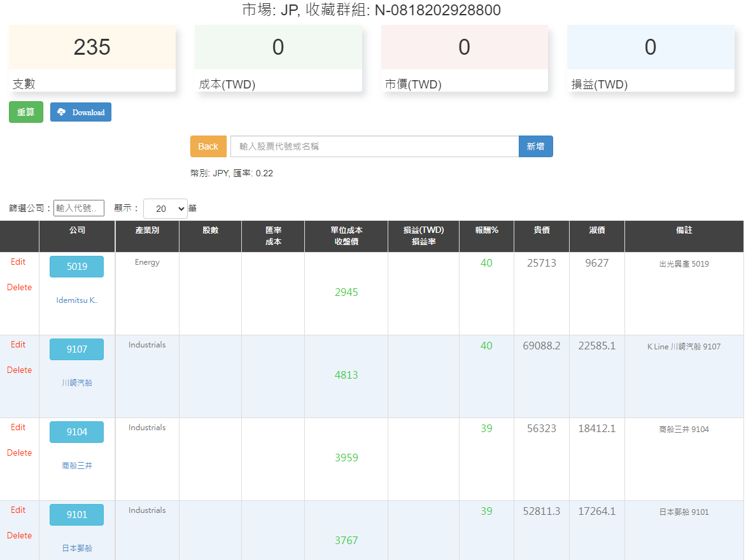Open the 商船三井 company link

[x=76, y=466]
